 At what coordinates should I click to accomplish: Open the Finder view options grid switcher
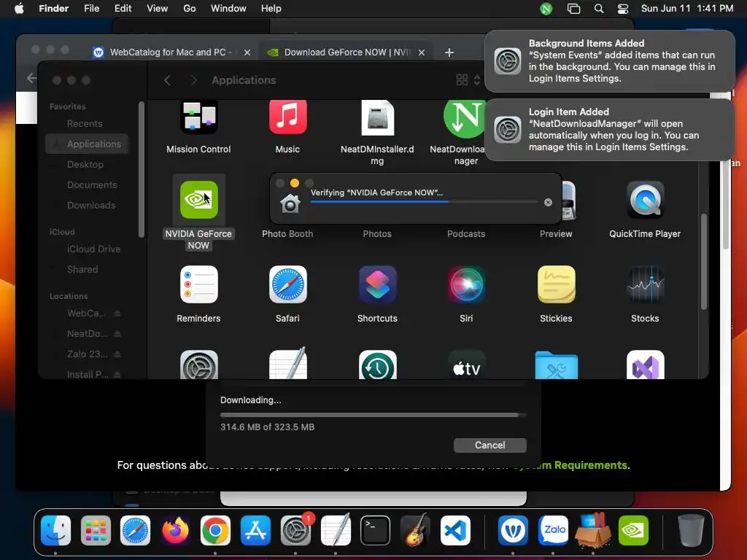[468, 80]
